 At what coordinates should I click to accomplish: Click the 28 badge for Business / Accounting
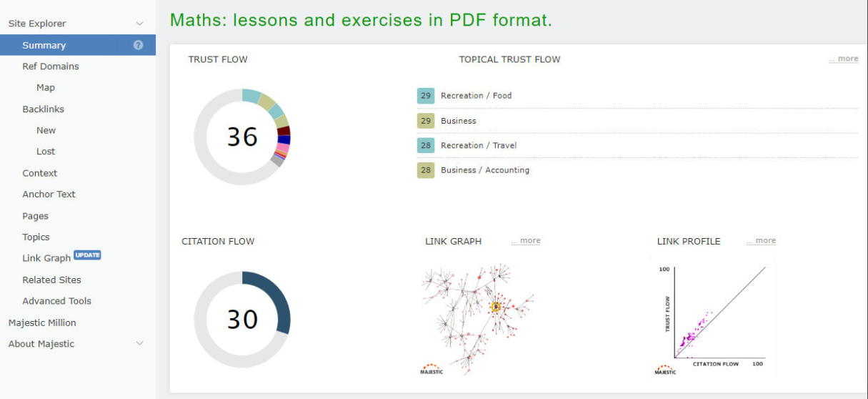pyautogui.click(x=426, y=170)
